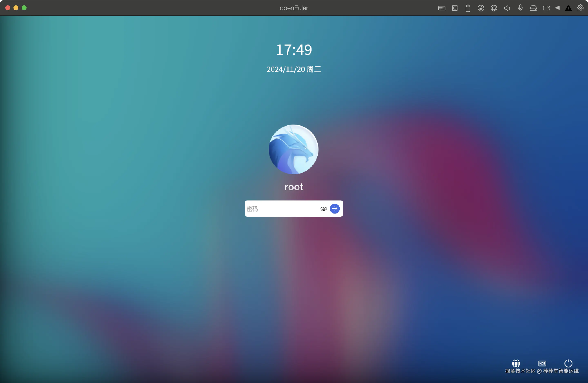Image resolution: width=588 pixels, height=383 pixels.
Task: Click the video camera icon
Action: 546,8
